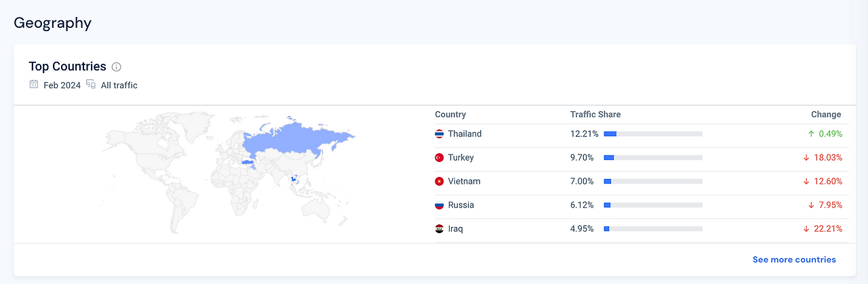Click the Country column header
The image size is (868, 284).
coord(450,115)
